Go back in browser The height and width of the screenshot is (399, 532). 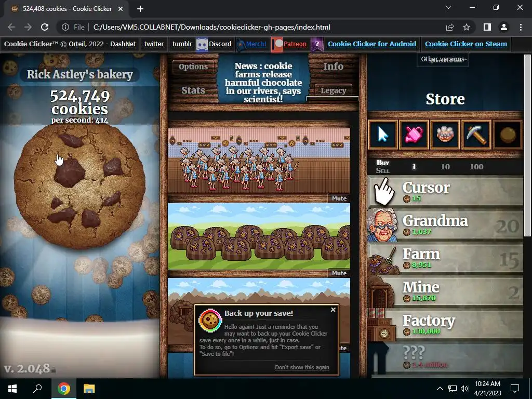tap(11, 27)
